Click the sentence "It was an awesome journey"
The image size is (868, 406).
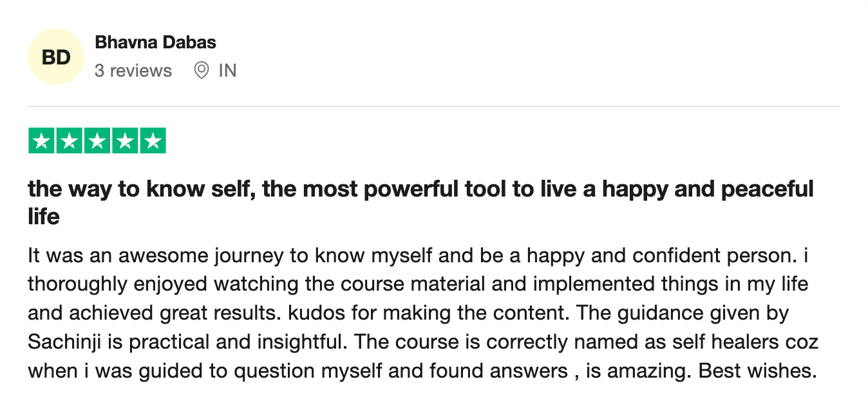pos(156,255)
